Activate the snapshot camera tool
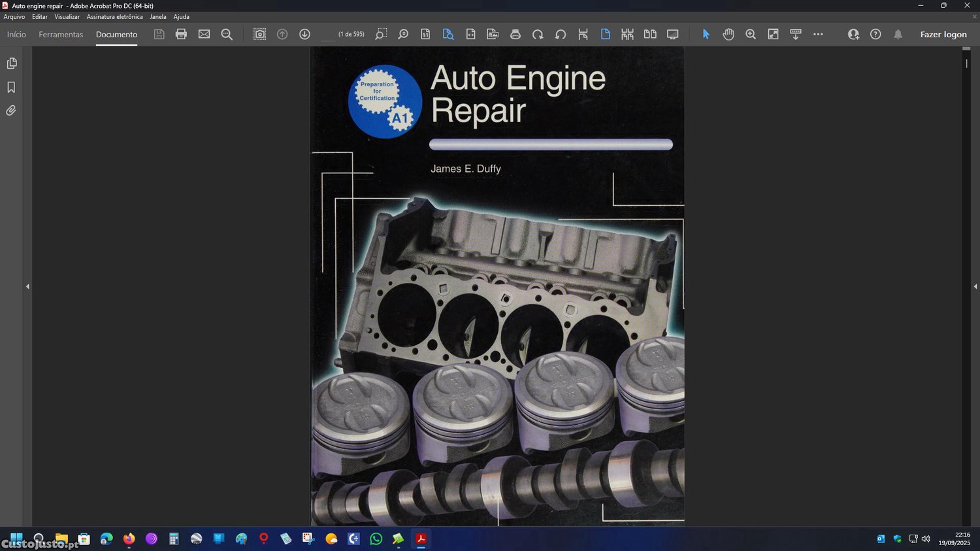This screenshot has height=551, width=980. pyautogui.click(x=259, y=34)
